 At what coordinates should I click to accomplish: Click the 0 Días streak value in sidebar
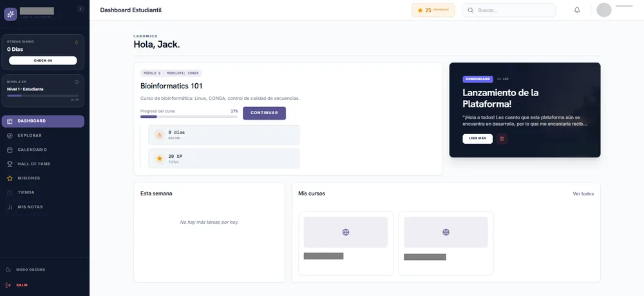[15, 49]
